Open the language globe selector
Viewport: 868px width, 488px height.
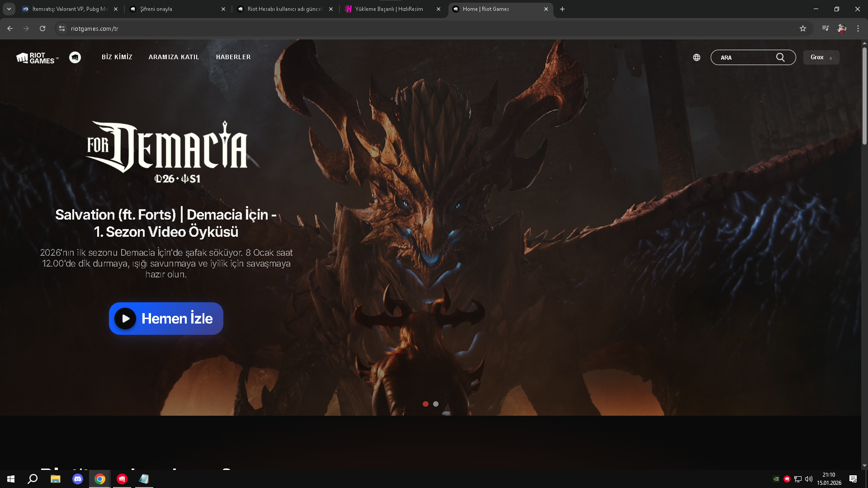pyautogui.click(x=697, y=57)
